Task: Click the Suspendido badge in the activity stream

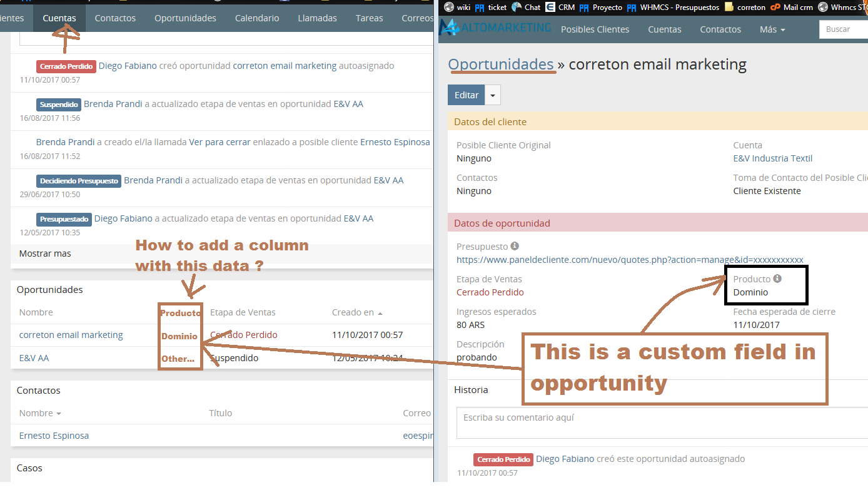Action: [x=59, y=105]
